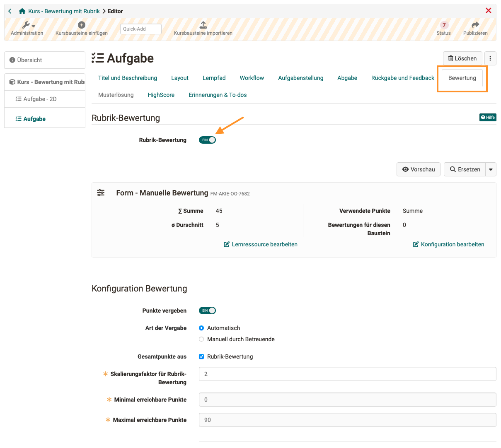
Task: Open the Workflow tab
Action: [252, 78]
